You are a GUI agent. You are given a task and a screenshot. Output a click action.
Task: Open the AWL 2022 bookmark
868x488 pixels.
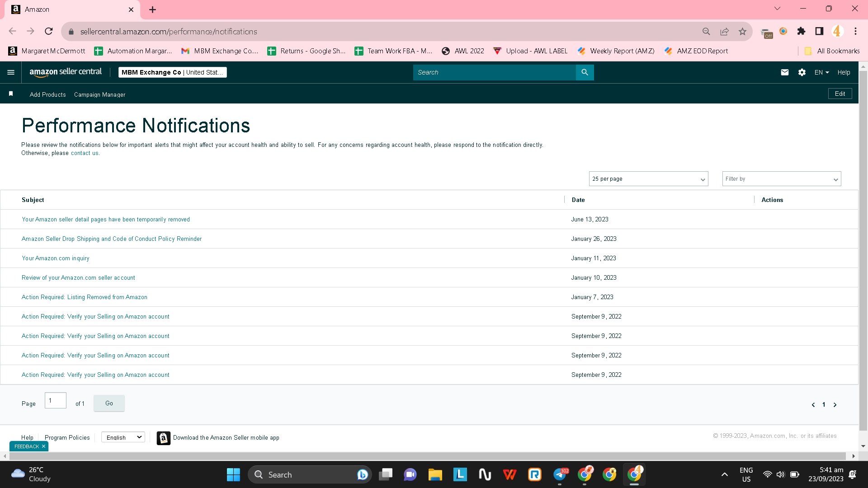tap(463, 51)
